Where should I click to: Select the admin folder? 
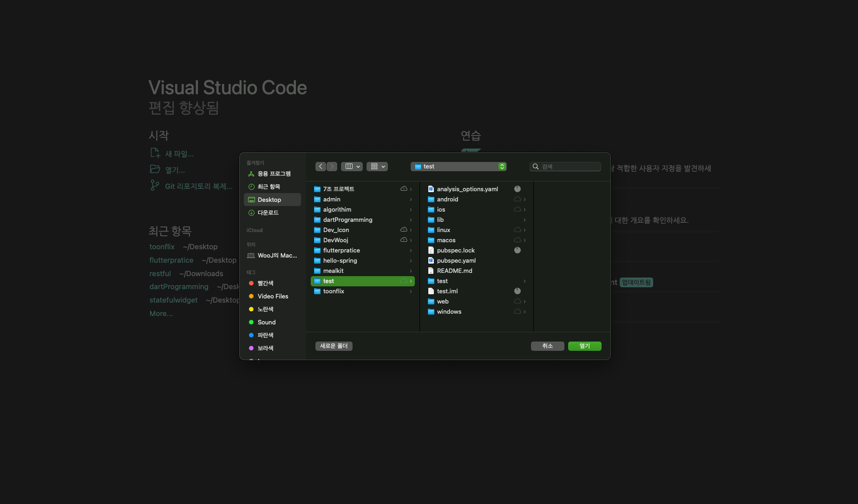(363, 199)
